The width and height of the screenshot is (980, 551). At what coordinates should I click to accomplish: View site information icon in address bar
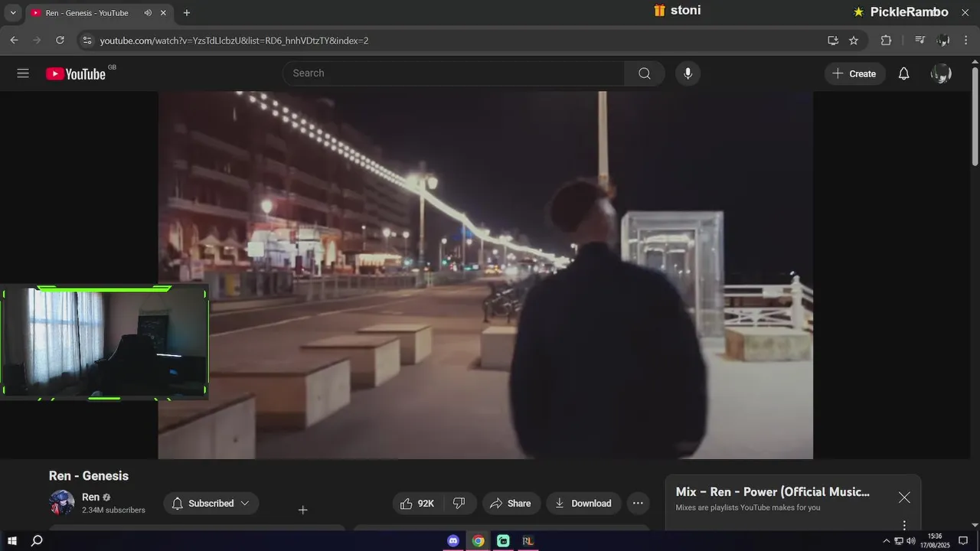pos(87,41)
